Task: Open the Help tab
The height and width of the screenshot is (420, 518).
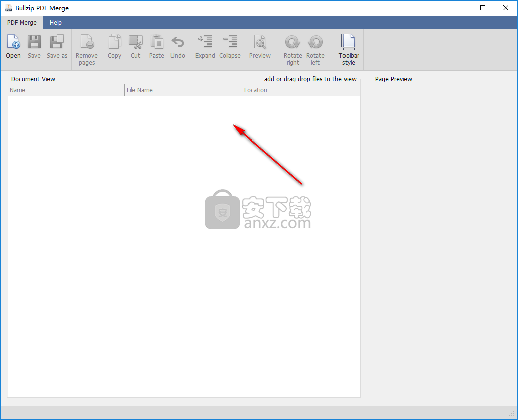Action: (x=56, y=23)
